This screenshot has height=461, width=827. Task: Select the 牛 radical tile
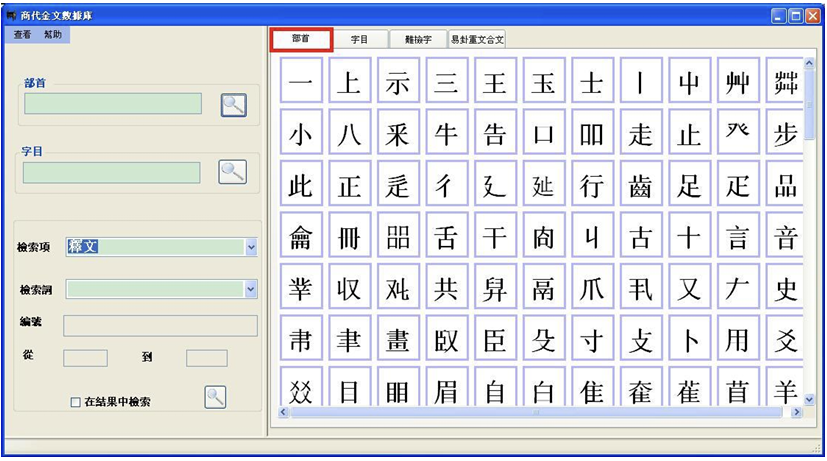tap(447, 132)
